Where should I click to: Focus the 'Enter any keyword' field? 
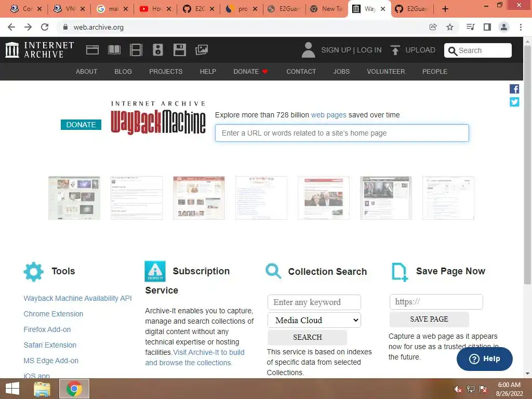click(x=314, y=302)
